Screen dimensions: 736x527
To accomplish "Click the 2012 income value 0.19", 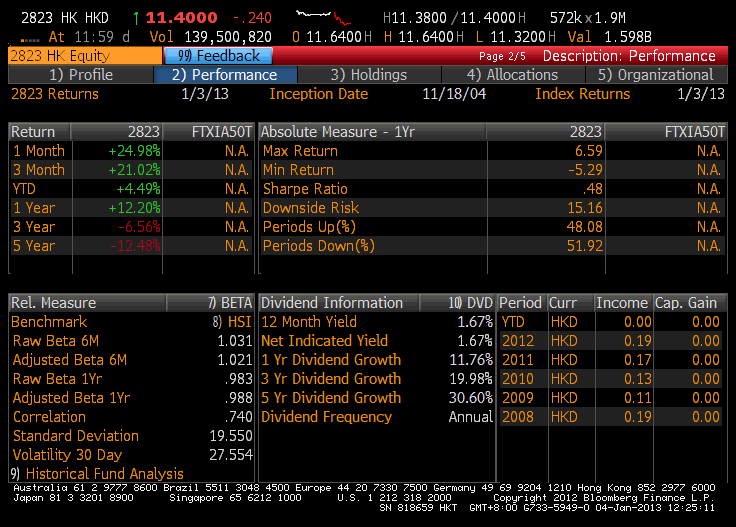I will click(x=637, y=341).
